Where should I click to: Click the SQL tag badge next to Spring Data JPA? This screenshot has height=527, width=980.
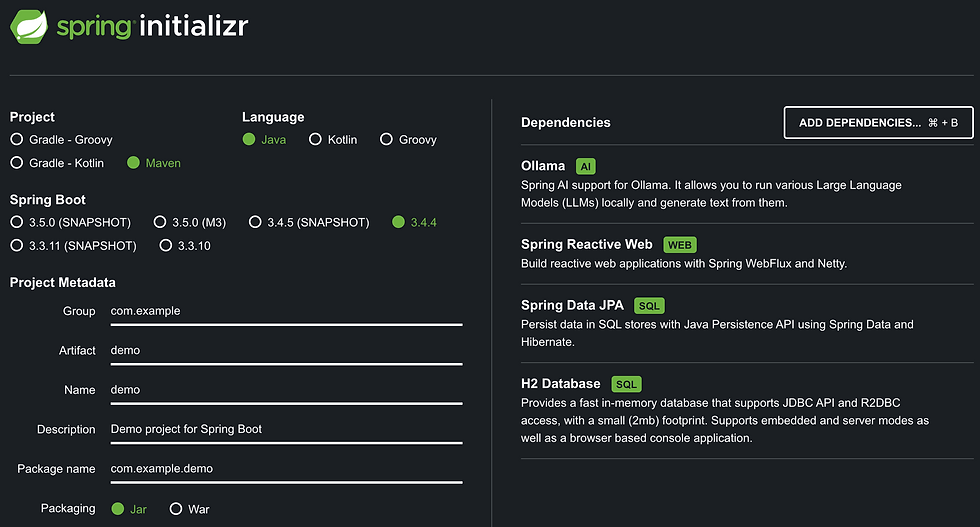tap(649, 306)
